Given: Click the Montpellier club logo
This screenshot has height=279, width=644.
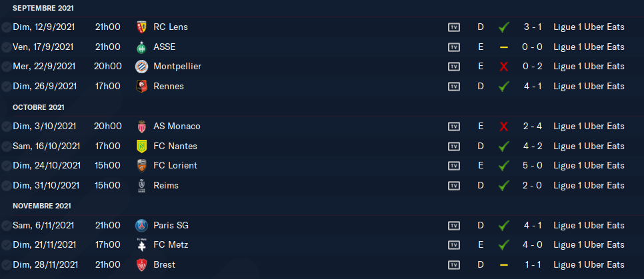Looking at the screenshot, I should click(x=141, y=67).
